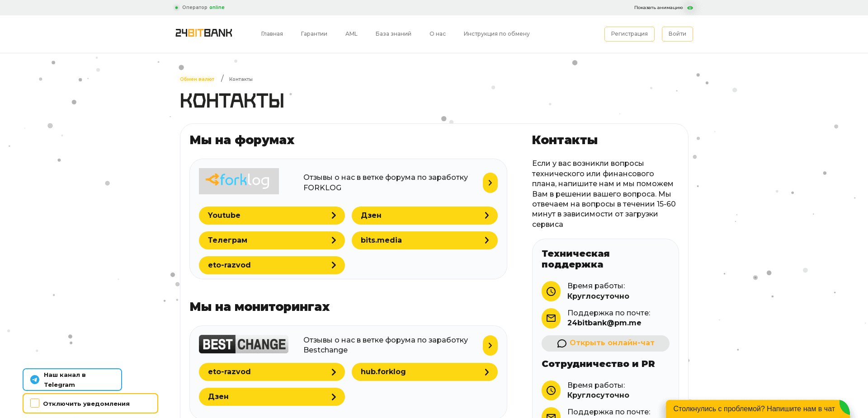The width and height of the screenshot is (868, 418).
Task: Click the envelope icon next to 24bitbank@pm.me
Action: point(551,318)
